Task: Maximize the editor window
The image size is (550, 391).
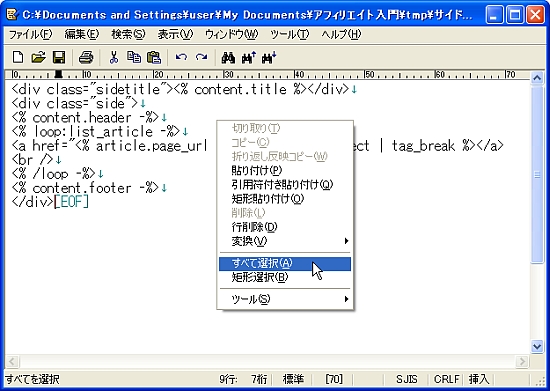Action: click(515, 15)
